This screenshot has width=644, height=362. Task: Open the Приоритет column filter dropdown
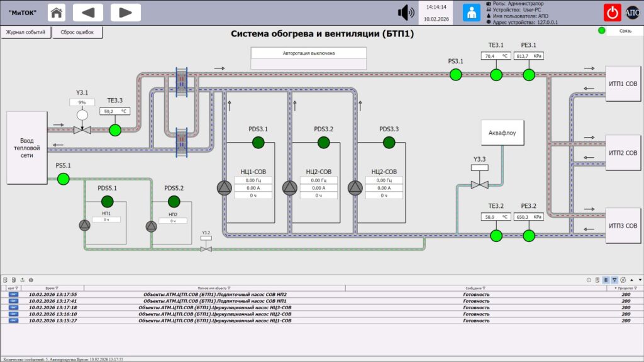click(635, 288)
